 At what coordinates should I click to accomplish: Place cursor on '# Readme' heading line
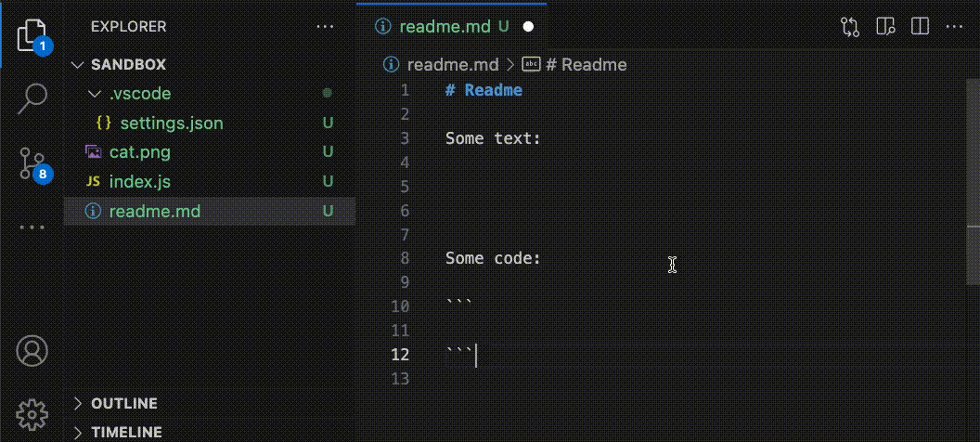point(484,90)
